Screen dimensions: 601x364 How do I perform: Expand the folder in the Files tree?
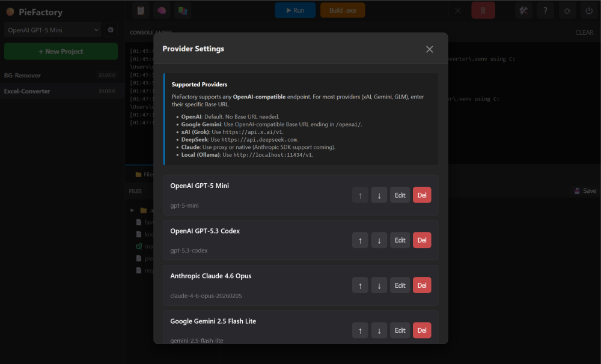tap(133, 210)
